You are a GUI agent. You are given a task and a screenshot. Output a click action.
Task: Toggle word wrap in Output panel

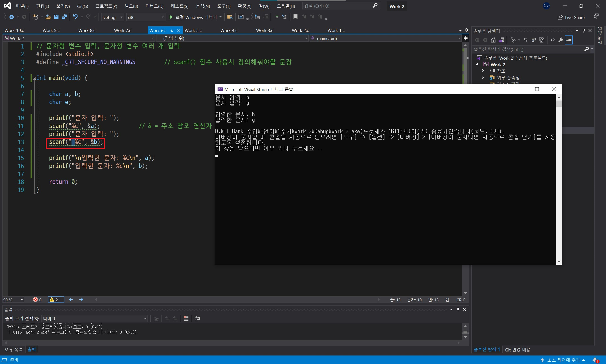[x=197, y=318]
